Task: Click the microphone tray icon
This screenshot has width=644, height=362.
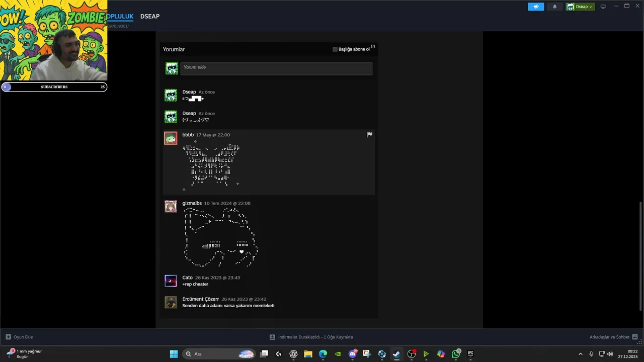Action: click(591, 354)
